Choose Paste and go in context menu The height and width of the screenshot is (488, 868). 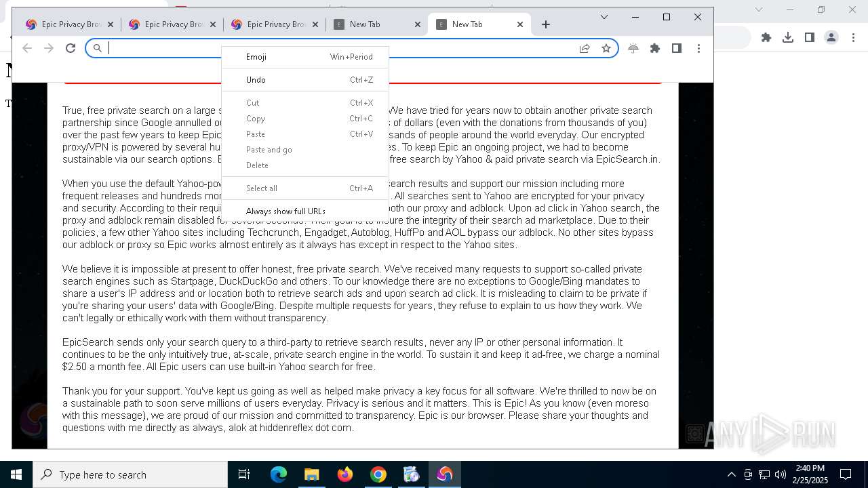point(305,150)
